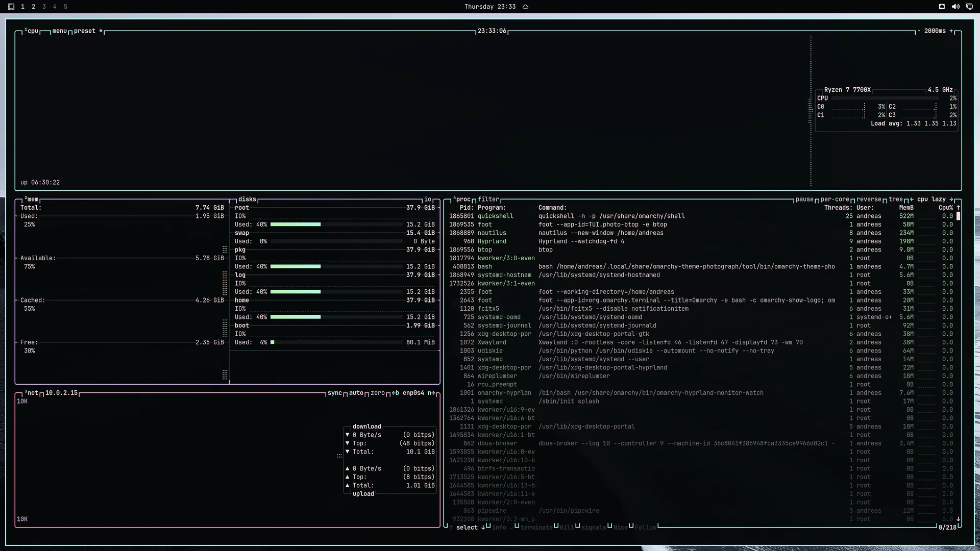Click the volume speaker icon in top bar
Screen dimensions: 980x551
click(x=955, y=7)
